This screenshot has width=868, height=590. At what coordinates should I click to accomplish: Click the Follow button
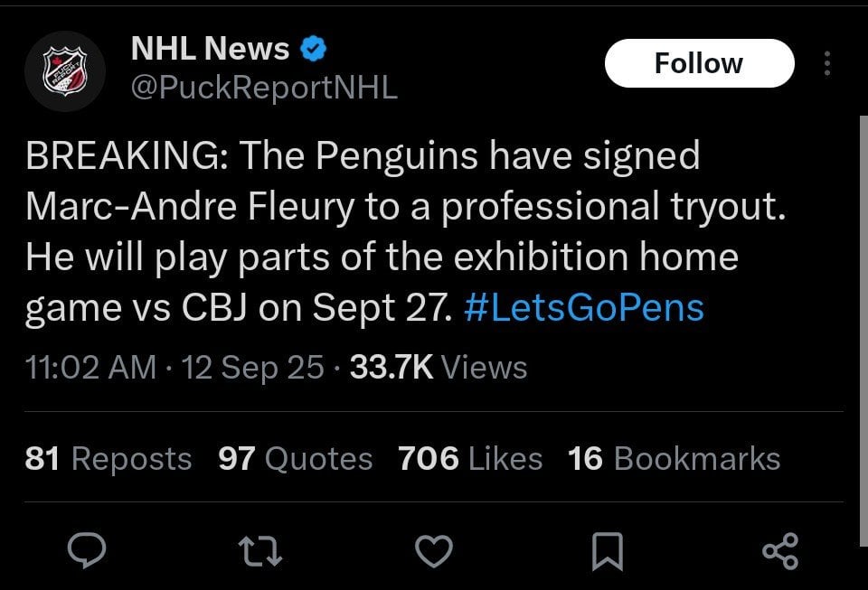(x=698, y=62)
